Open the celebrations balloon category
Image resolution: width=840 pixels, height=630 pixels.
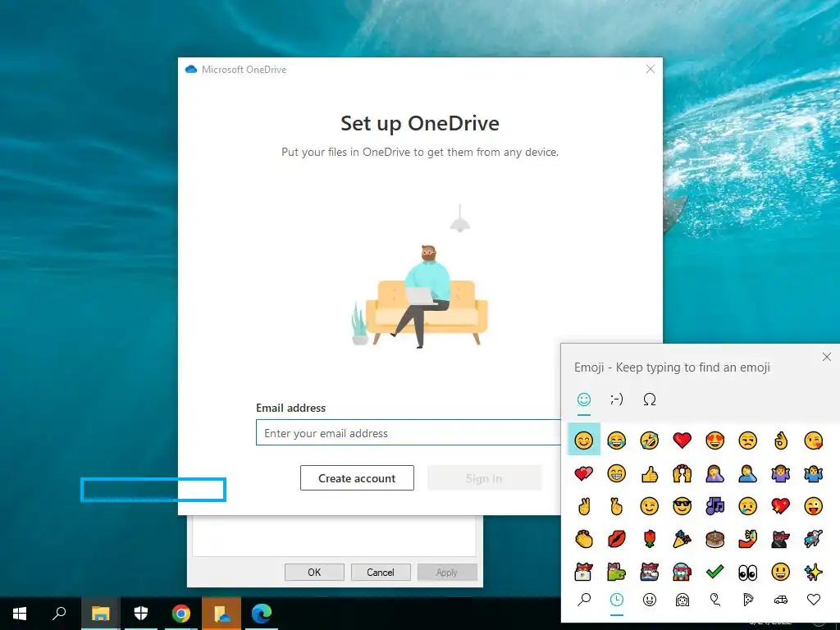tap(714, 600)
